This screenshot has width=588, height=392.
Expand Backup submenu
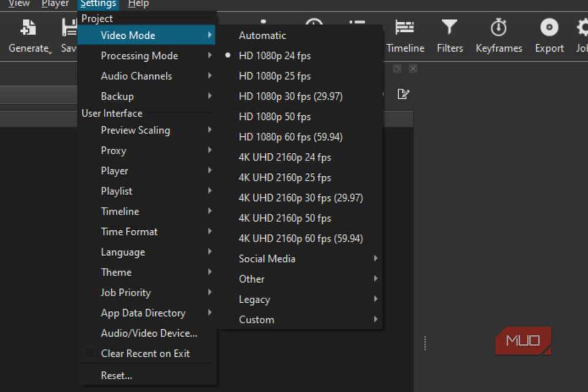(x=146, y=96)
